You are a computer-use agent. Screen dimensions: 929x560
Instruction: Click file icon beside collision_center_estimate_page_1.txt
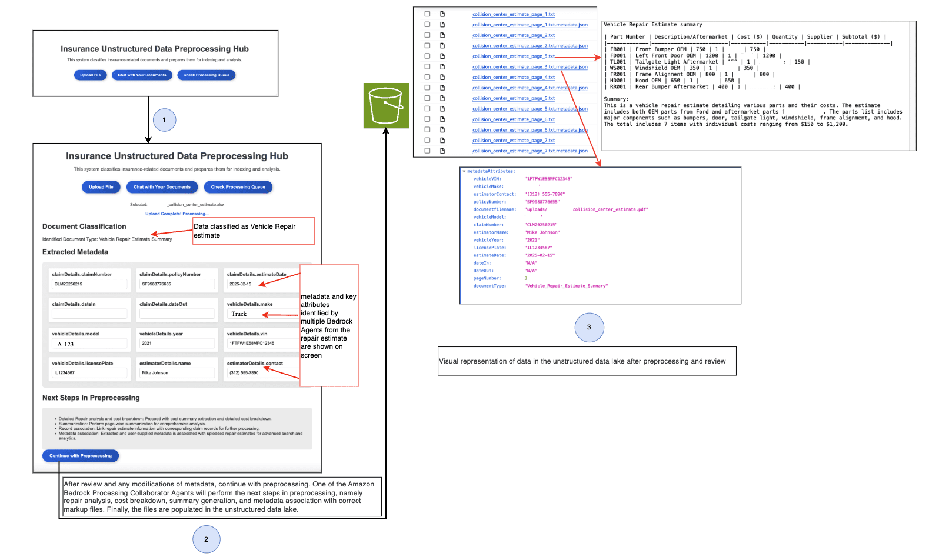tap(442, 14)
